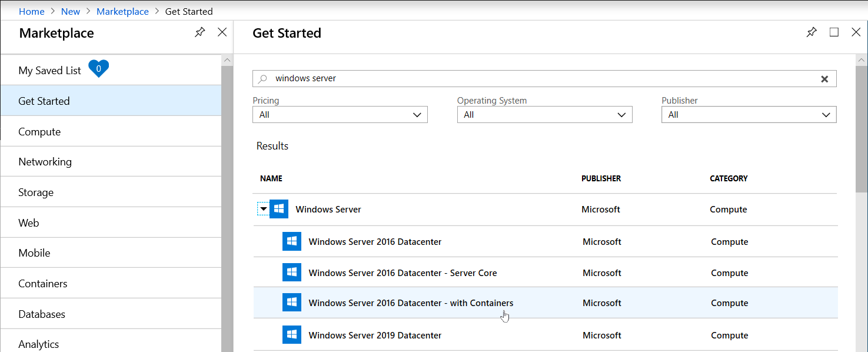Navigate to Home via the breadcrumb
Viewport: 868px width, 352px height.
tap(31, 11)
